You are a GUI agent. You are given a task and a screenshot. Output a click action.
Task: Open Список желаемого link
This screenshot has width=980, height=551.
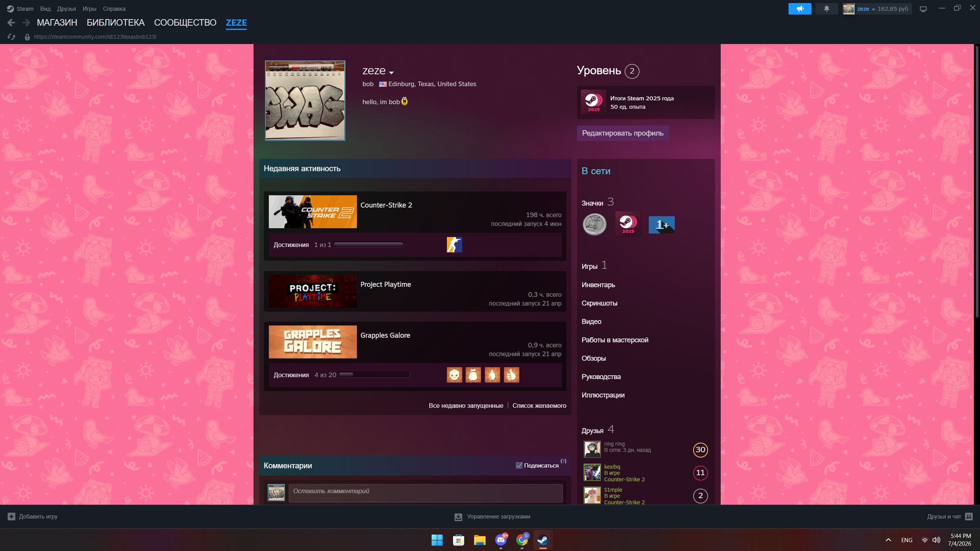point(539,405)
